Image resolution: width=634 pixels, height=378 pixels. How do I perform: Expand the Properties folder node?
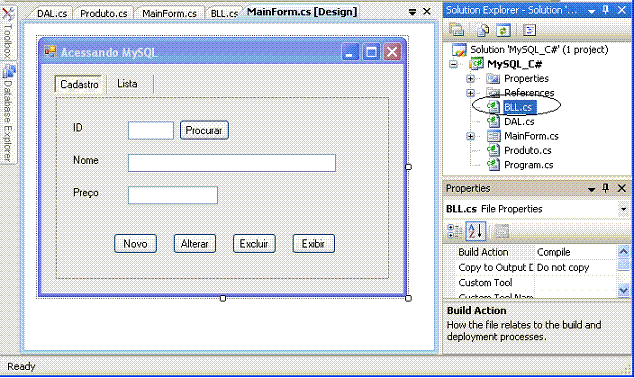(470, 78)
